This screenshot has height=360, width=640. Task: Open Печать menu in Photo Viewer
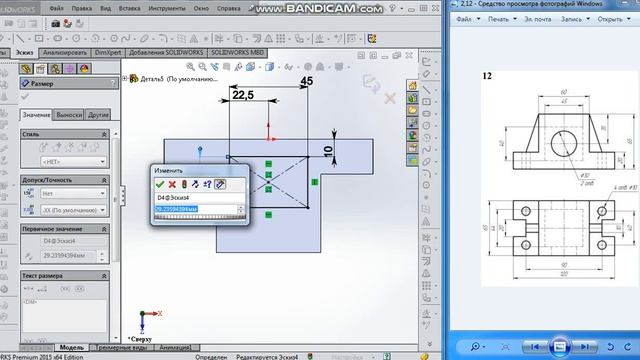pos(498,19)
